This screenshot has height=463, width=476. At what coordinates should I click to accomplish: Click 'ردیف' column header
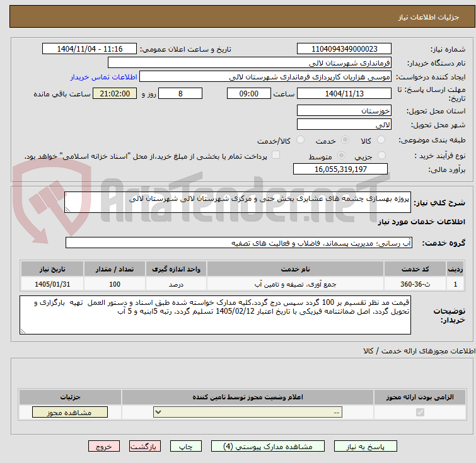point(455,269)
